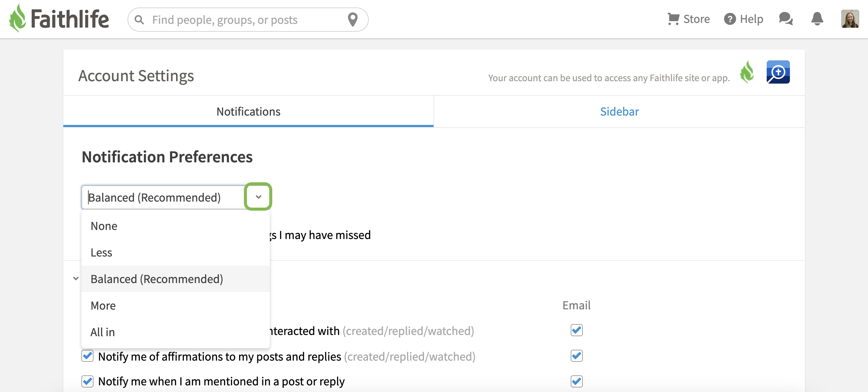Screen dimensions: 868x392
Task: Click the Help question mark icon
Action: point(730,19)
